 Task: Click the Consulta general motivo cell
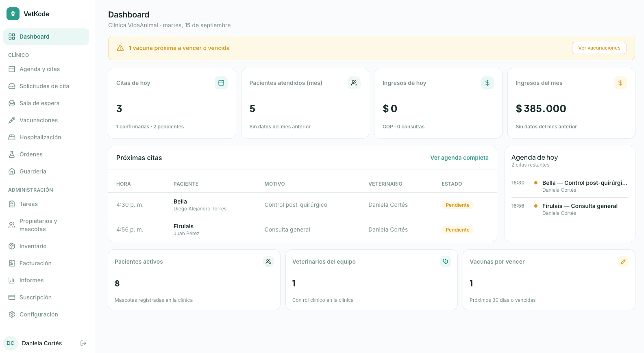287,230
